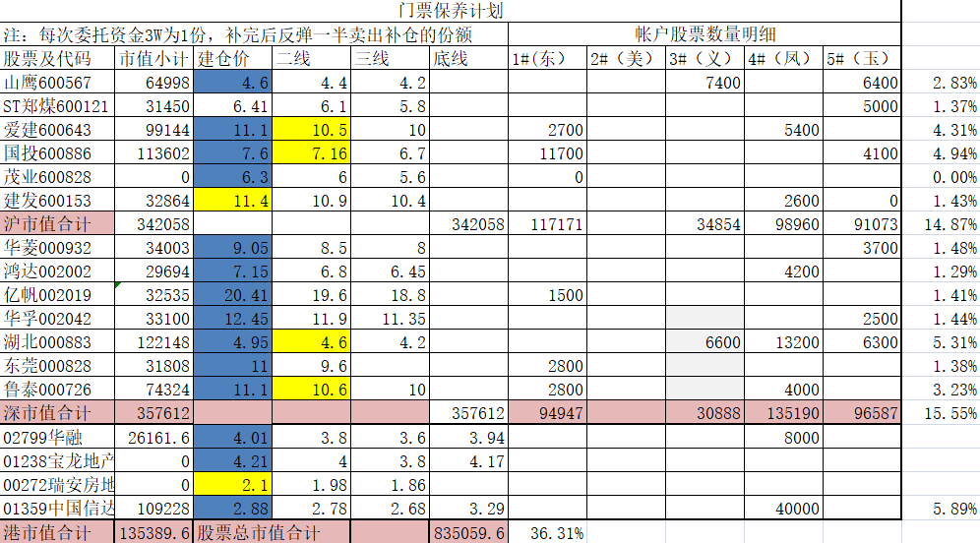Select the 港市 total 135389.6

(153, 532)
